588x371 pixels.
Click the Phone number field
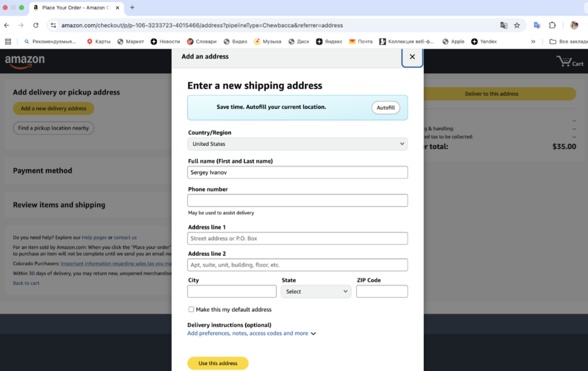[297, 200]
